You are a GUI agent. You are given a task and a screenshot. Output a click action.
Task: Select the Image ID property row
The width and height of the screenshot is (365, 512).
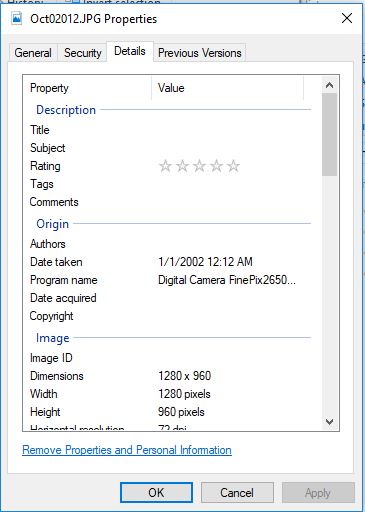click(167, 358)
